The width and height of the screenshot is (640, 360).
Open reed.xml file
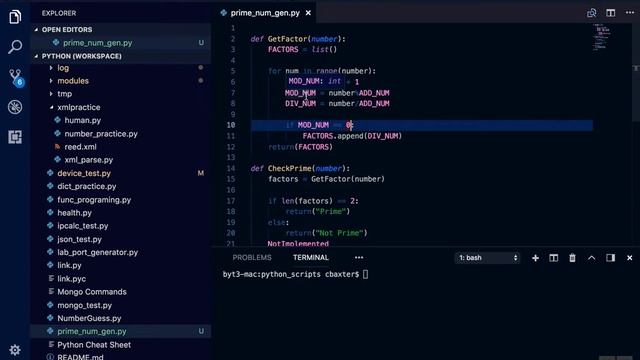tap(80, 147)
